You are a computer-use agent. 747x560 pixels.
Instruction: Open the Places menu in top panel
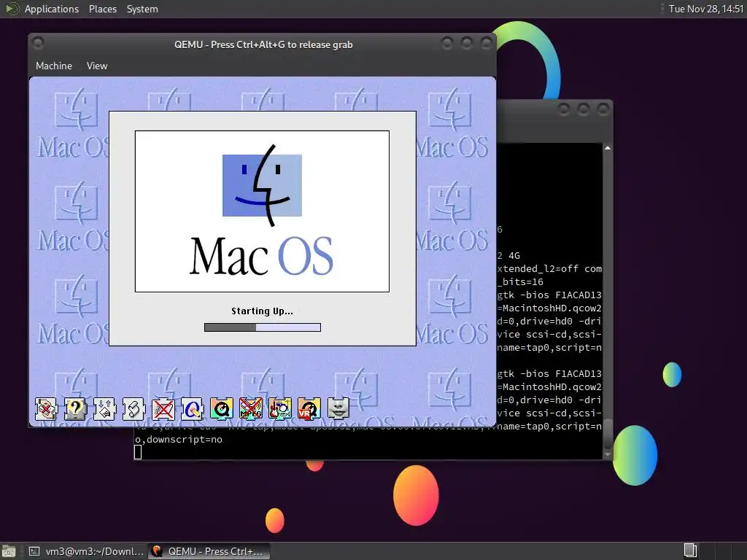[x=103, y=9]
